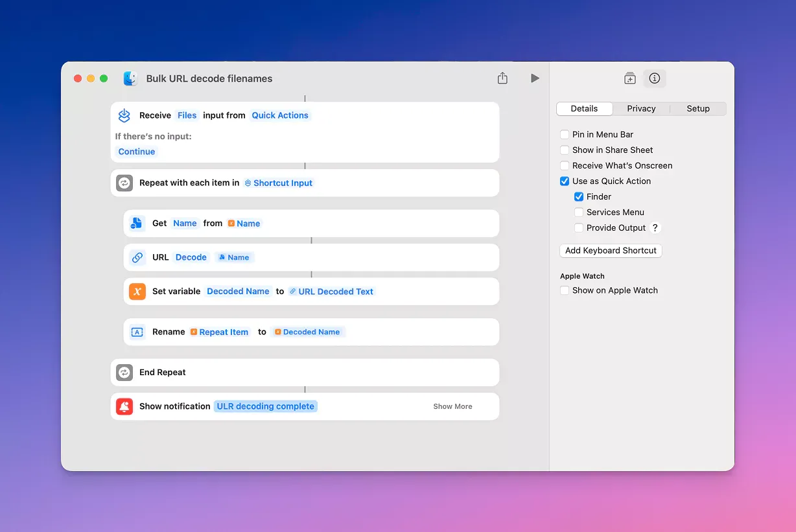Uncheck the Finder quick action option
The width and height of the screenshot is (796, 532).
579,196
